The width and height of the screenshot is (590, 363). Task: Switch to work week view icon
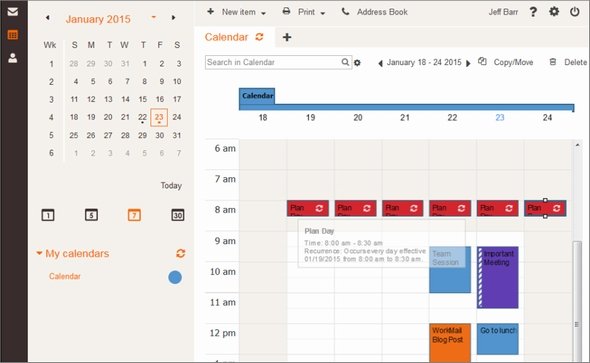(x=91, y=215)
